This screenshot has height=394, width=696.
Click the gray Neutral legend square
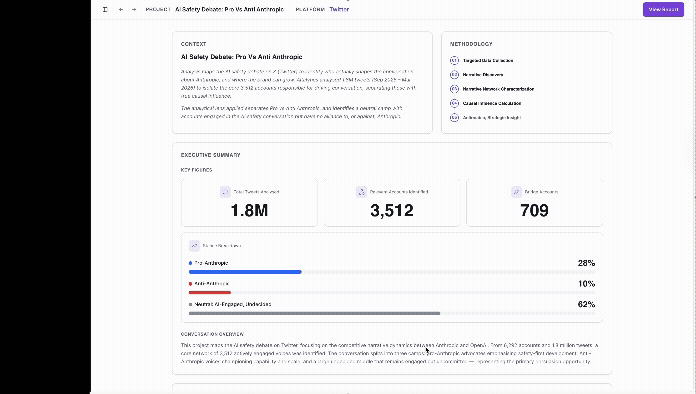pos(190,304)
